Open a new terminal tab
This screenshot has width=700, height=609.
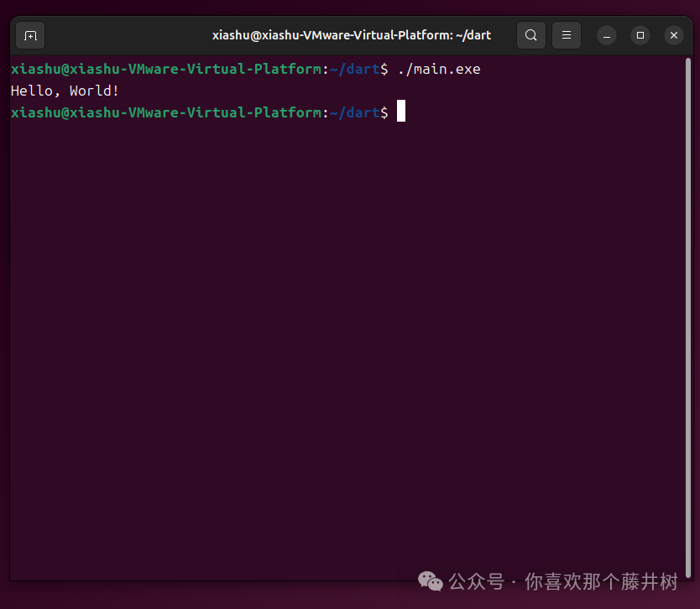[x=30, y=35]
